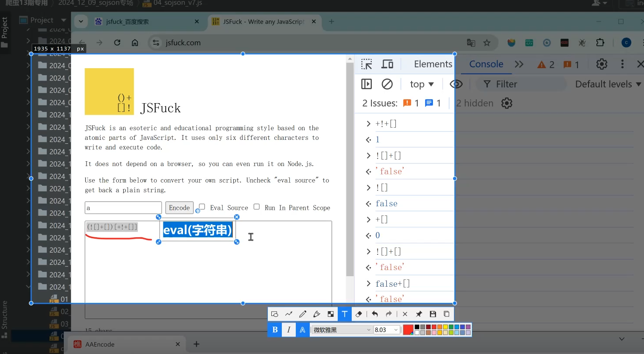Open the 微软雅黑 font dropdown

pos(342,330)
